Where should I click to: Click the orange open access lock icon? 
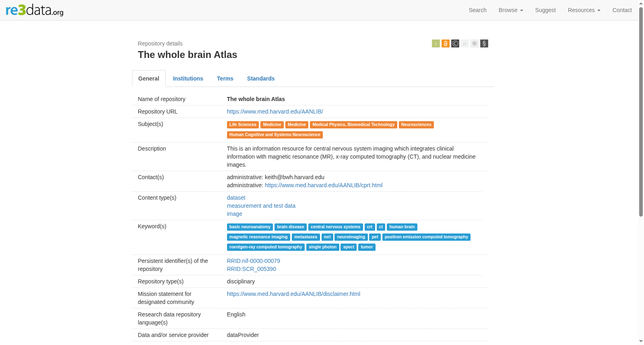[x=446, y=43]
